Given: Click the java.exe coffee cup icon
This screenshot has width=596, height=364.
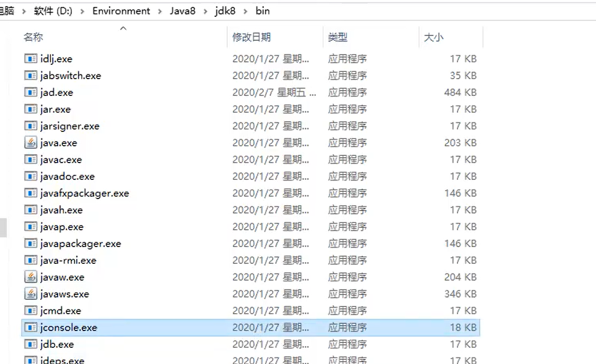Looking at the screenshot, I should 31,143.
